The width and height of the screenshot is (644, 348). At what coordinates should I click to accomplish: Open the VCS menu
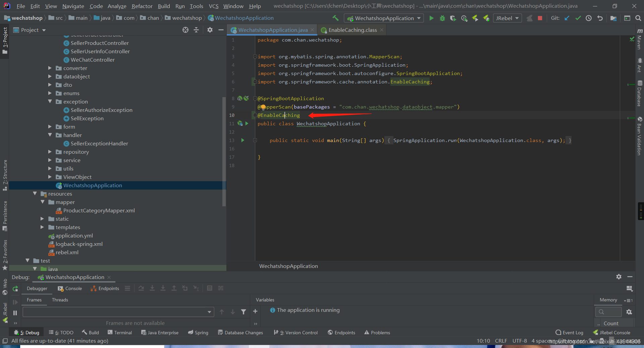pos(214,6)
